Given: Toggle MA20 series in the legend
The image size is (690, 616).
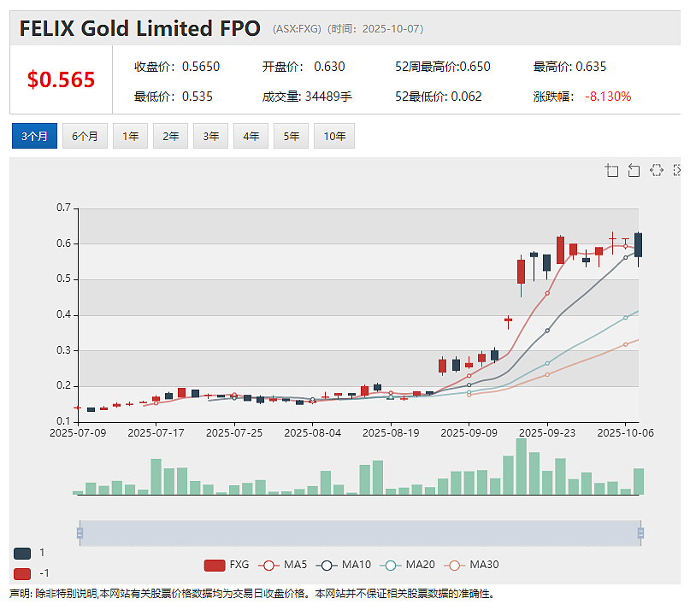Looking at the screenshot, I should click(x=408, y=565).
